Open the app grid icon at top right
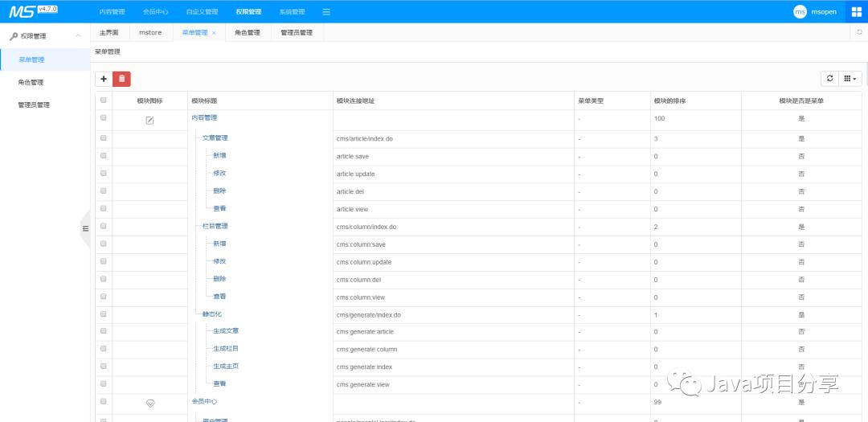This screenshot has width=868, height=422. (857, 11)
